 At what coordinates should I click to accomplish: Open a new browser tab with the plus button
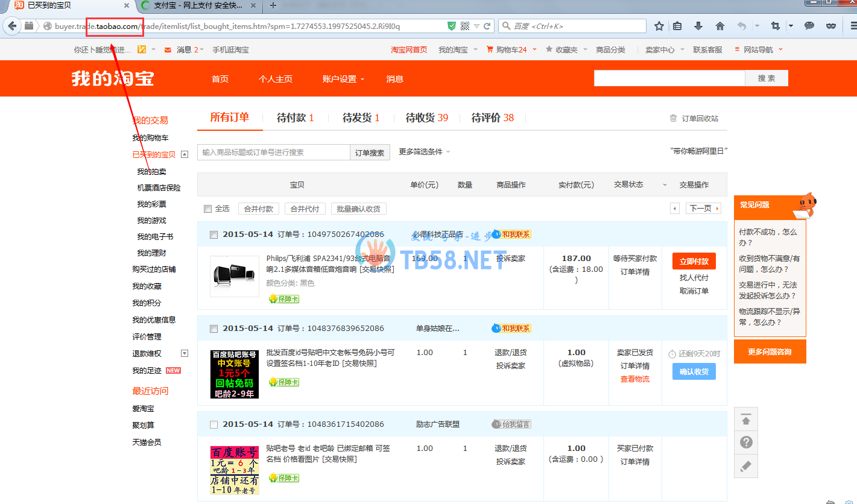pos(273,5)
